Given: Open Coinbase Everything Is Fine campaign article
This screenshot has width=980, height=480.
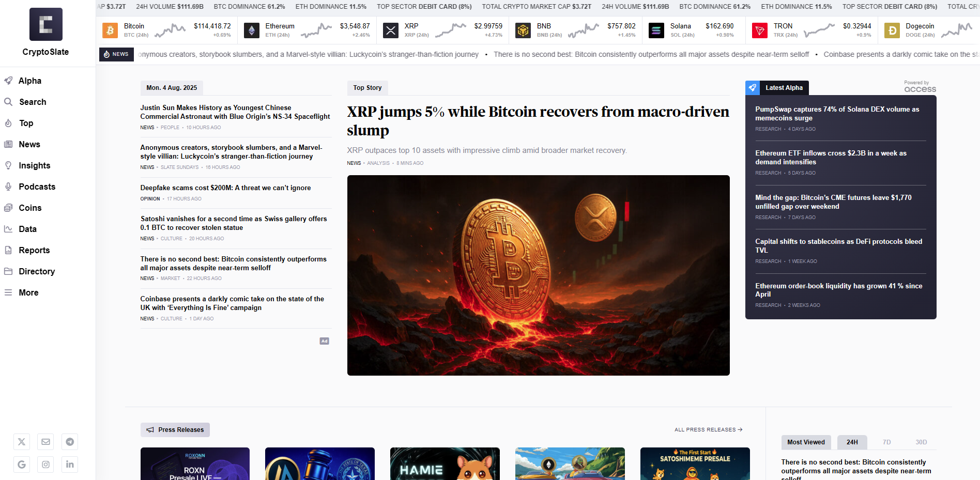Looking at the screenshot, I should click(x=232, y=303).
